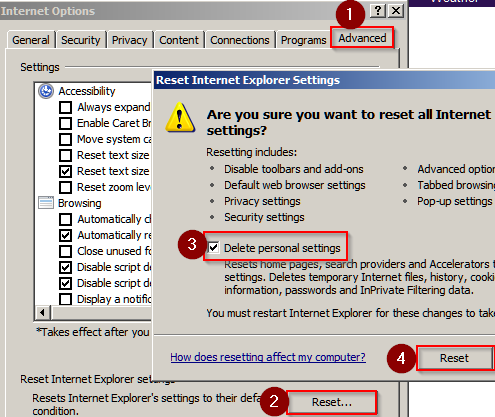
Task: Enable the Close unused folders checkbox
Action: (x=65, y=251)
